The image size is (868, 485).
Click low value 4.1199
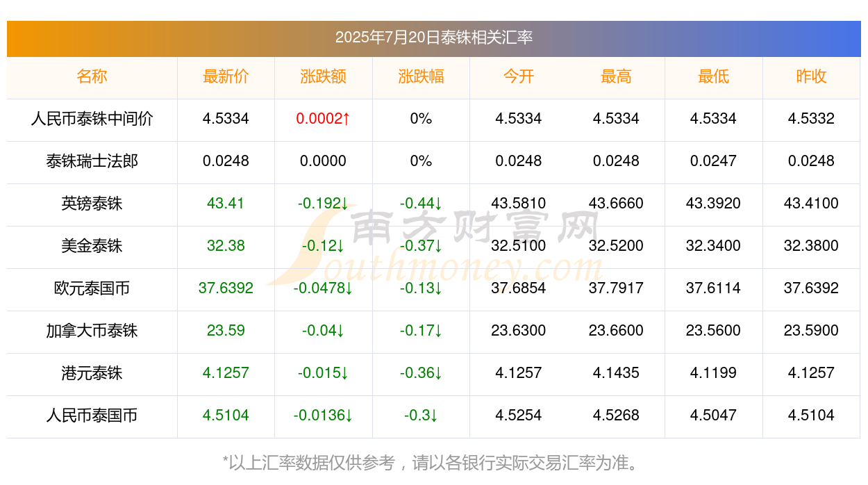(713, 373)
